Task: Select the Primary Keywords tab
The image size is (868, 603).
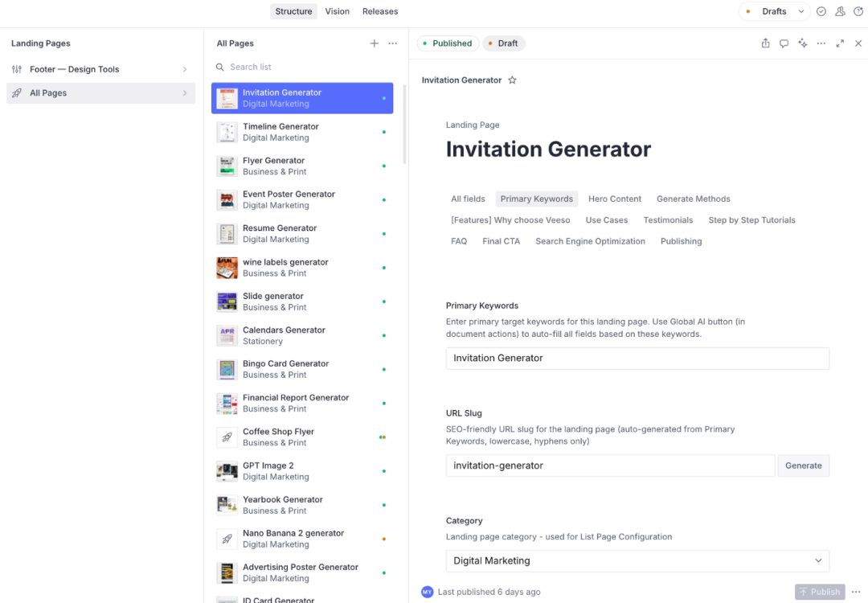Action: (536, 199)
